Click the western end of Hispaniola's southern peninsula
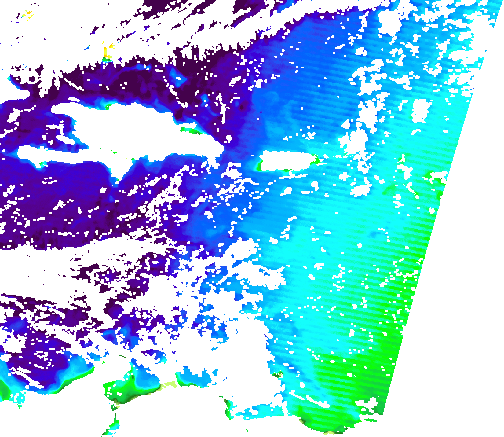The height and width of the screenshot is (437, 504). (22, 152)
